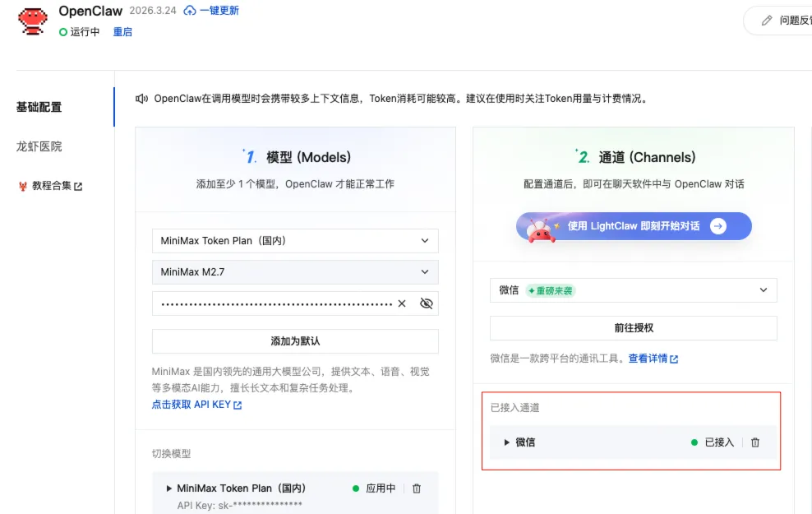Click the 应用中 status label
The image size is (812, 514).
coord(381,489)
